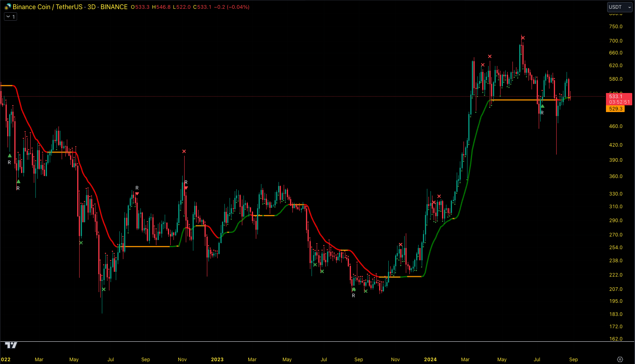Select the green X marker at the June 2022 low
635x364 pixels.
(x=103, y=289)
